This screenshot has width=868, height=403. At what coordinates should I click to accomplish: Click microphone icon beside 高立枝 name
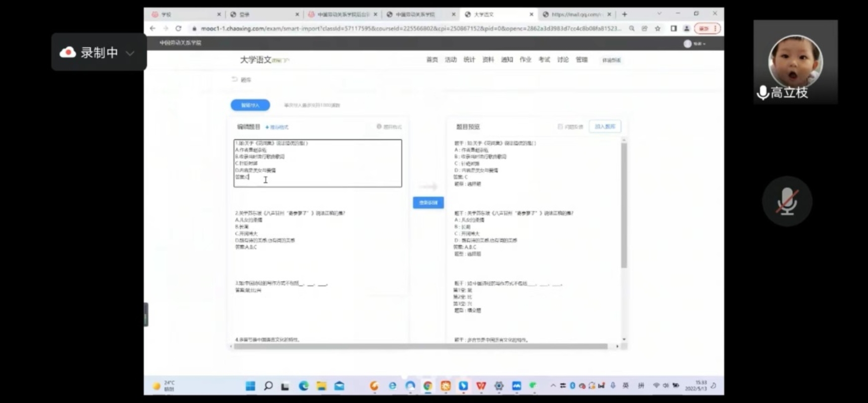pyautogui.click(x=763, y=93)
